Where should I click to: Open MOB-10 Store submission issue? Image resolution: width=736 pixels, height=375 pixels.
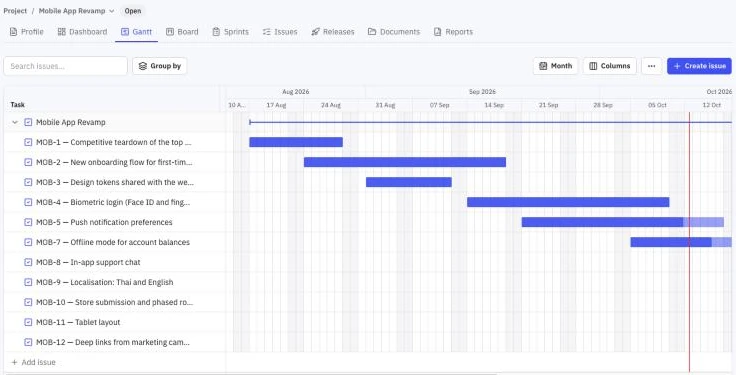tap(115, 302)
